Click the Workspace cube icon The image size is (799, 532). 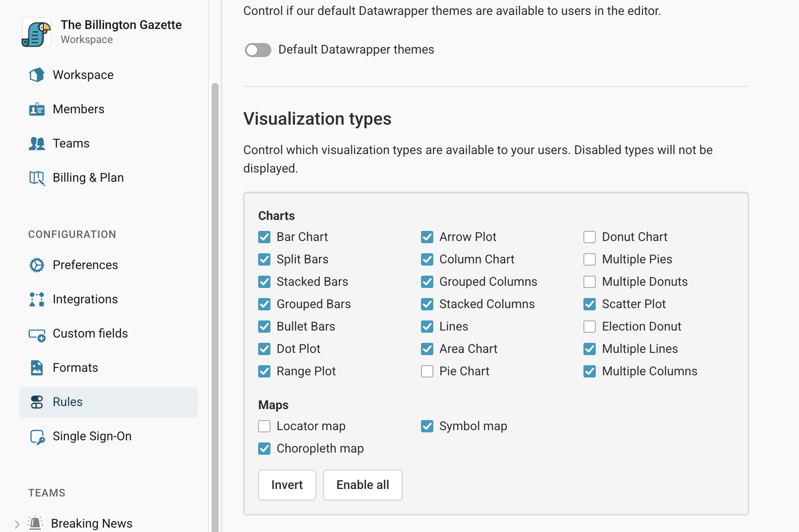pos(37,75)
